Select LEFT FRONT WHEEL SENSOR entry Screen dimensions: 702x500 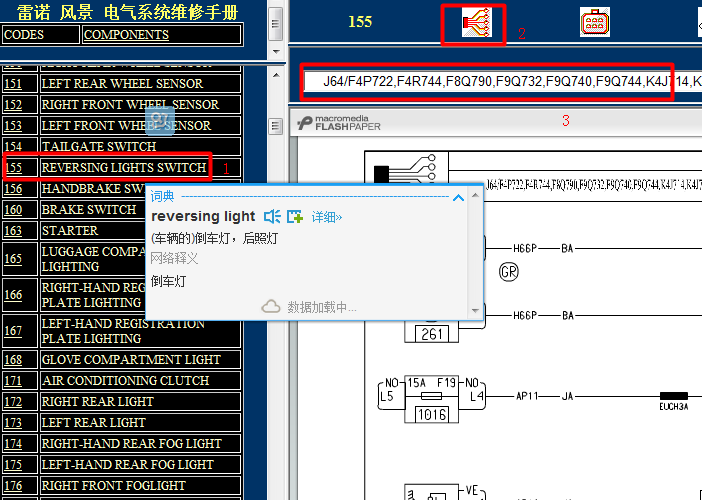point(141,126)
